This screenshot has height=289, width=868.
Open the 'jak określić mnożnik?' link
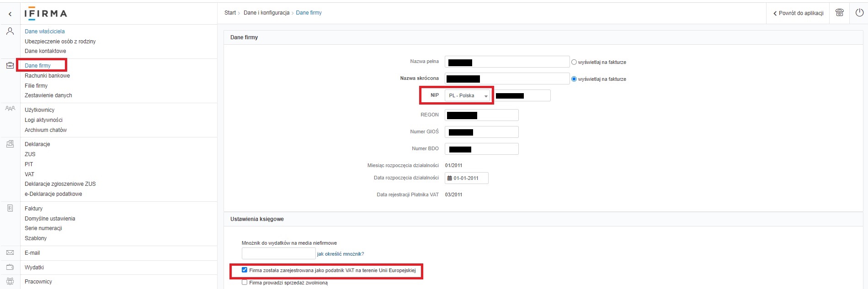tap(341, 254)
